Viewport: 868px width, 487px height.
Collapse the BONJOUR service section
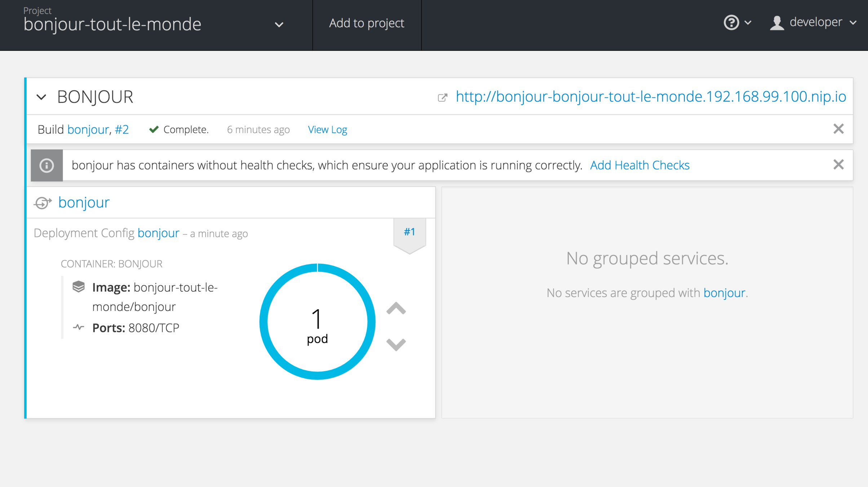[x=41, y=97]
